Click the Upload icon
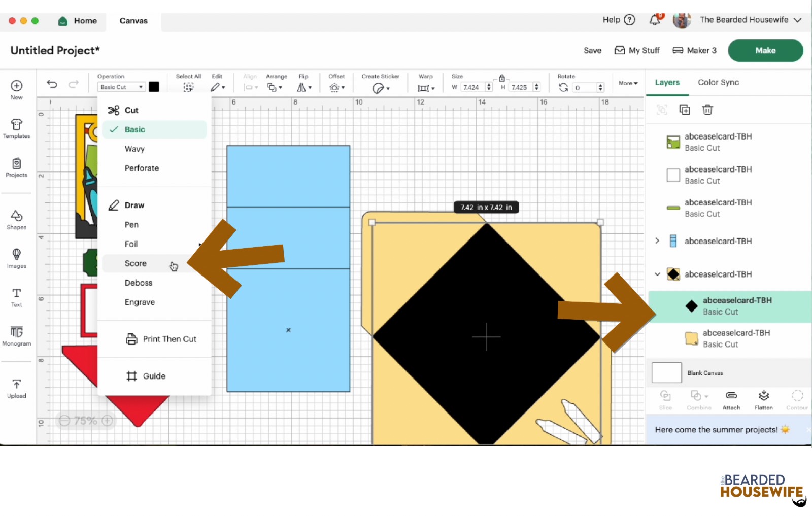 16,387
